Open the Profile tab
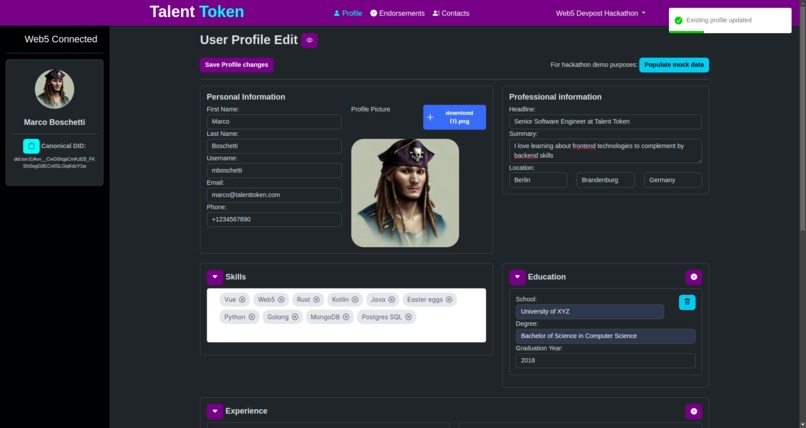806x428 pixels. click(x=348, y=13)
